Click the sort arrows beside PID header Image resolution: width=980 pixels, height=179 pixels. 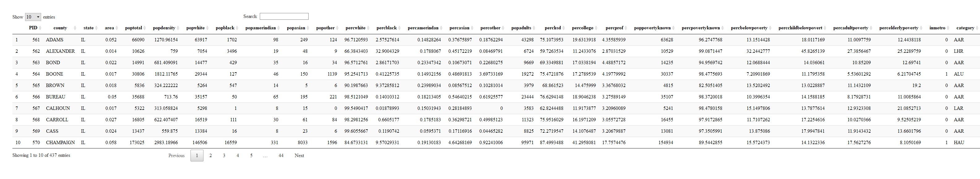tap(40, 28)
